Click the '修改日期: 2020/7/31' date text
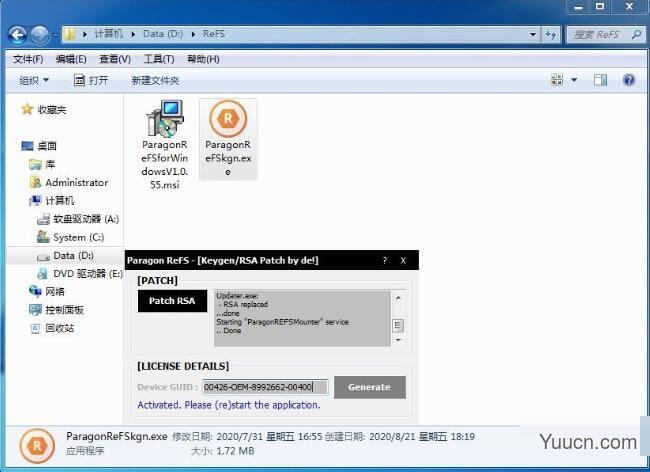Screen dimensions: 650x472 point(217,436)
